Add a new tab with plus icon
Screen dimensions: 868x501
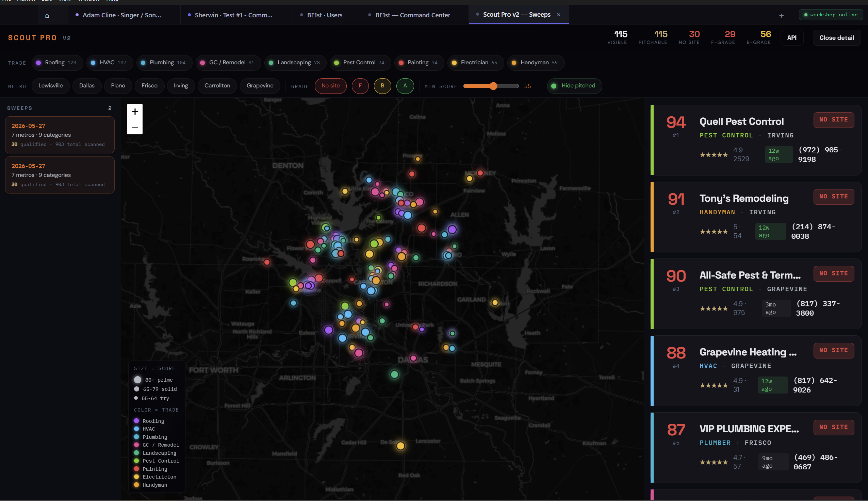pos(781,16)
